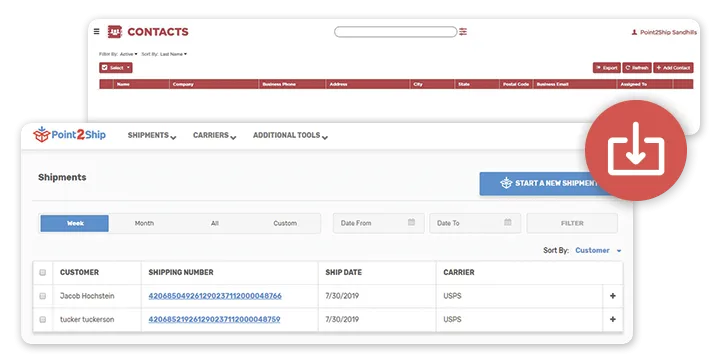Click customer name tucker tuckerson
The image size is (720, 362).
tap(87, 319)
